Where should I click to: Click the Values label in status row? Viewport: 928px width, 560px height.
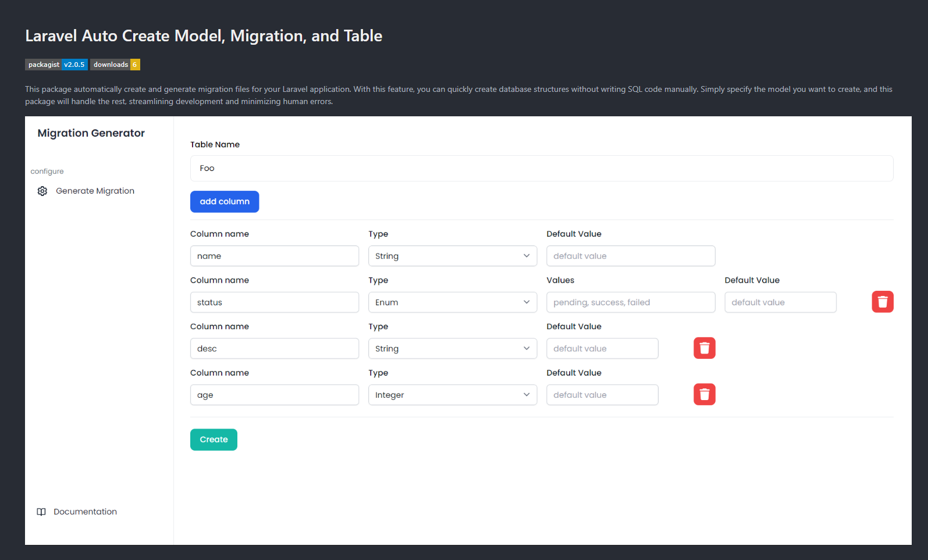click(x=560, y=280)
